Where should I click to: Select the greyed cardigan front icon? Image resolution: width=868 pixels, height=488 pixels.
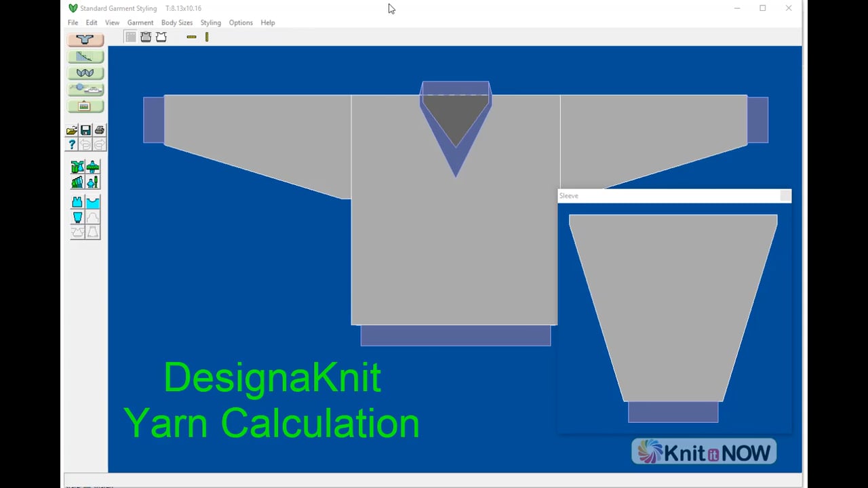pos(77,232)
